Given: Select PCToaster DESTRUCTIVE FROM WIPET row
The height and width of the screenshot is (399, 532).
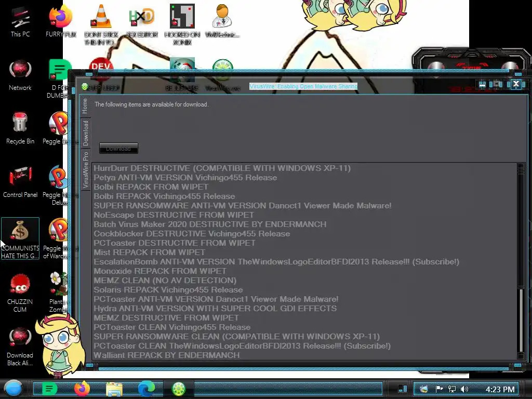Looking at the screenshot, I should [304, 243].
